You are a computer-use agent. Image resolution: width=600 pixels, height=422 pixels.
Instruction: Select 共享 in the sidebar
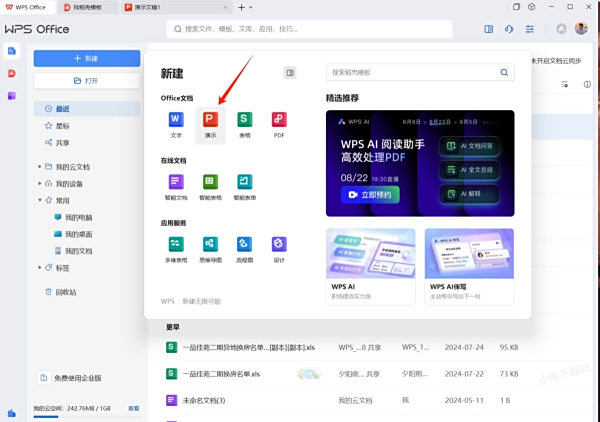point(87,143)
